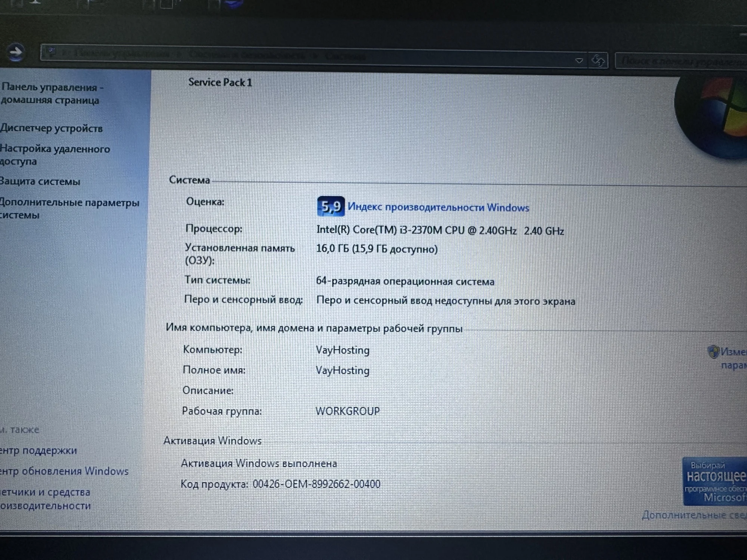Click Дополнительные сведения link at bottom right
The width and height of the screenshot is (747, 560).
(x=694, y=515)
